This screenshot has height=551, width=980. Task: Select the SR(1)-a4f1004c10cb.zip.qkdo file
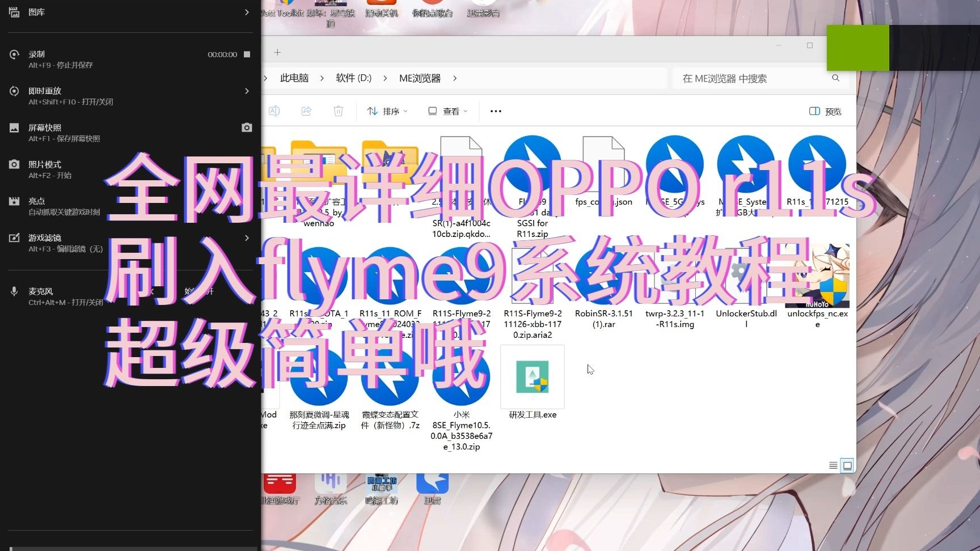[x=462, y=187]
